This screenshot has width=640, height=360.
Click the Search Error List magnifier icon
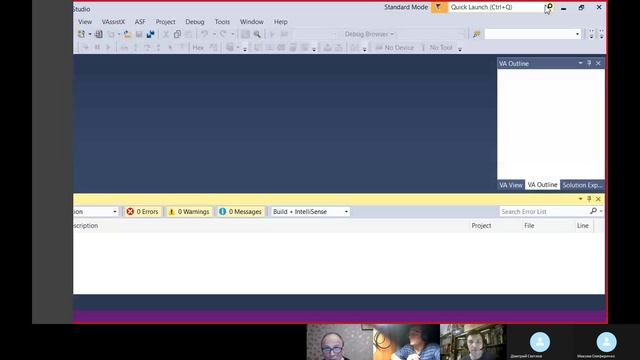coord(593,211)
